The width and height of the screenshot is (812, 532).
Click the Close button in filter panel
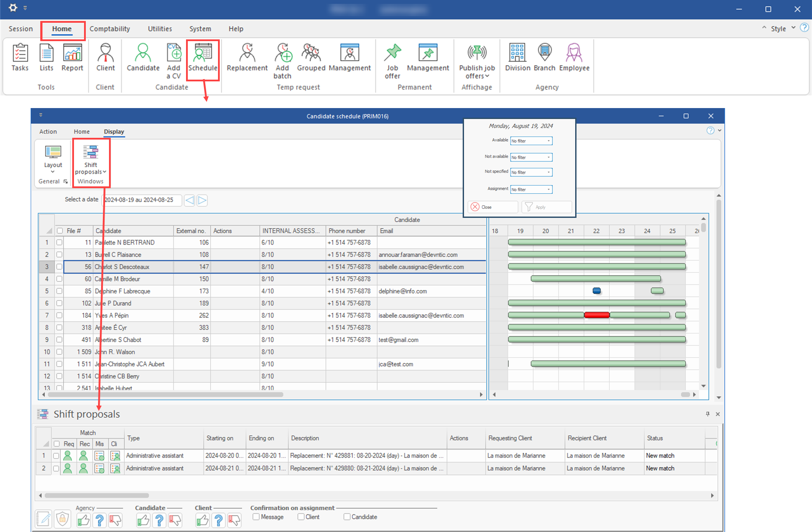coord(492,207)
